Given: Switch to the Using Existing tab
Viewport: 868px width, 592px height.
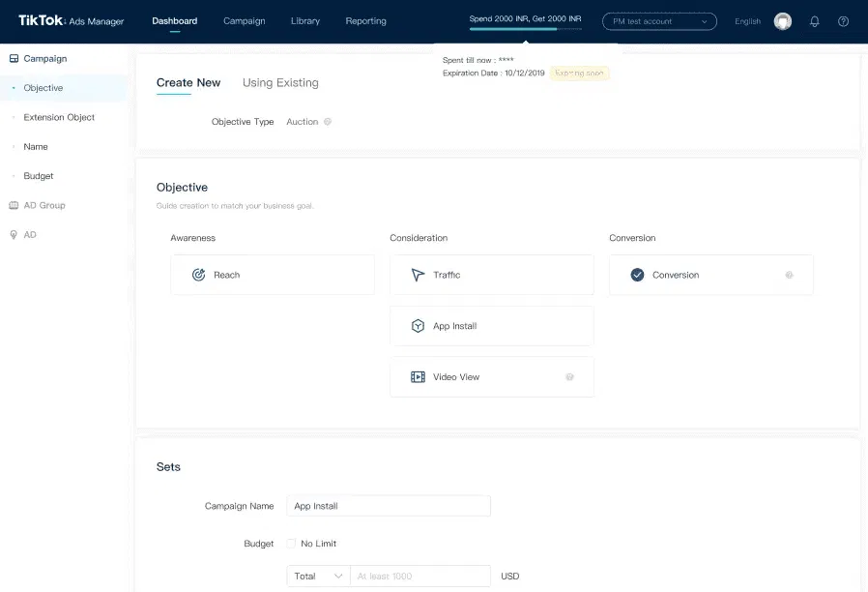Looking at the screenshot, I should pyautogui.click(x=280, y=83).
